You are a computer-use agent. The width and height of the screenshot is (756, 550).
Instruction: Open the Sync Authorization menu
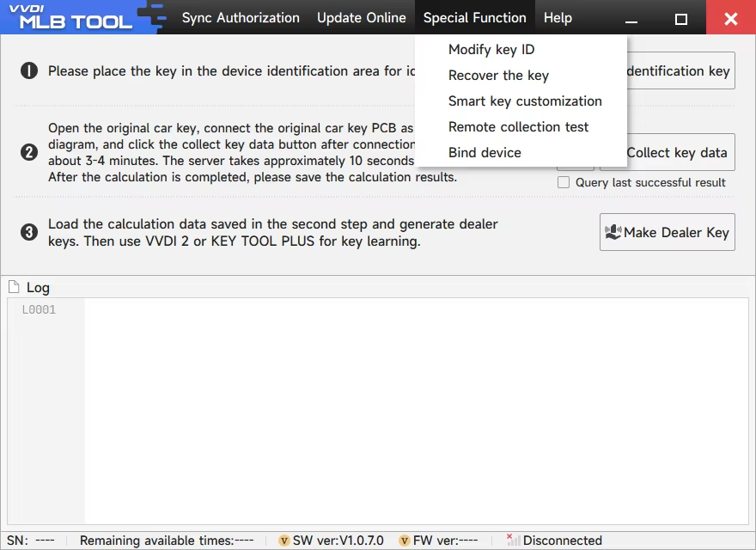pyautogui.click(x=241, y=17)
